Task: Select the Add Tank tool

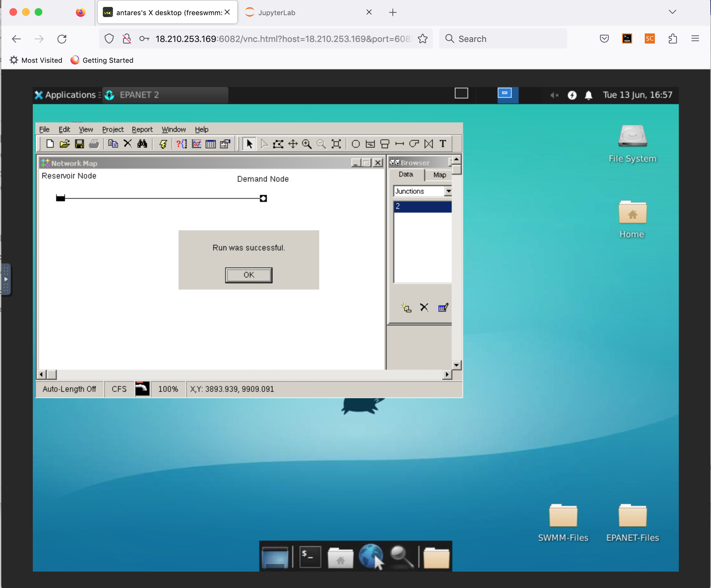Action: click(385, 144)
